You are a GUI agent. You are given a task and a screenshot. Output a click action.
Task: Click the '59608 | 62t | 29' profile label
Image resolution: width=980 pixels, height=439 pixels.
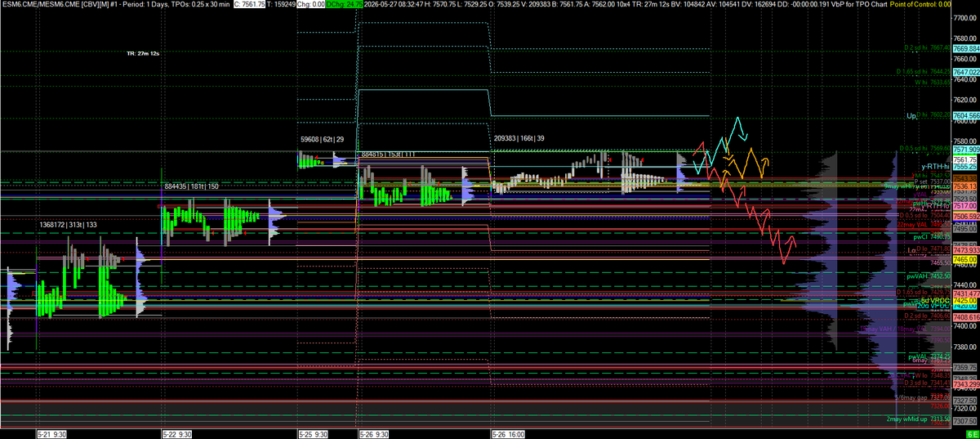tap(323, 140)
